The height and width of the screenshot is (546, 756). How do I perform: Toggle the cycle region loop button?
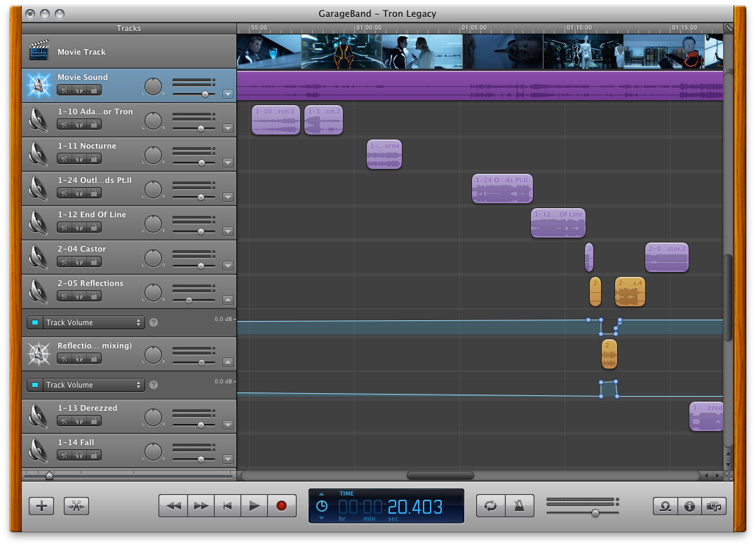click(490, 506)
